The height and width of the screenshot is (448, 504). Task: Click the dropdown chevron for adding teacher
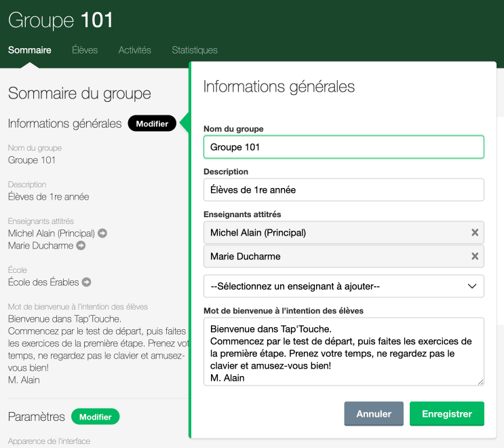click(473, 286)
